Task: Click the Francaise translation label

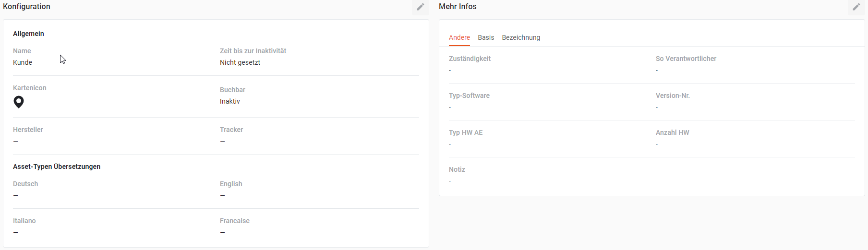Action: [235, 221]
